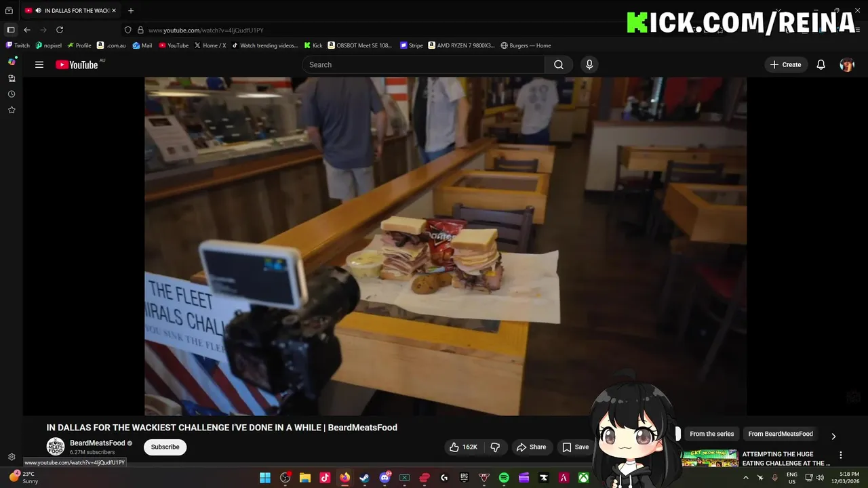Dislike the video with thumbs down
Viewport: 868px width, 488px height.
pos(495,447)
